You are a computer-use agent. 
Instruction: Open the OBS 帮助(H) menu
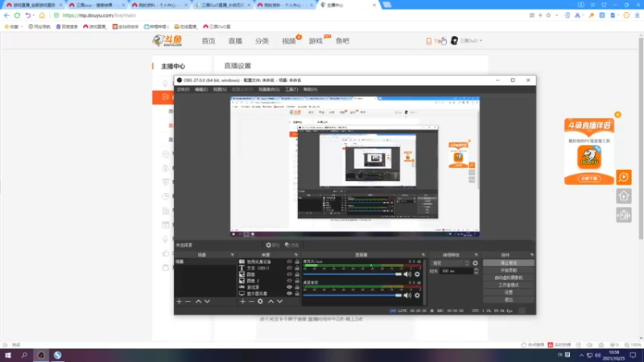(x=310, y=89)
